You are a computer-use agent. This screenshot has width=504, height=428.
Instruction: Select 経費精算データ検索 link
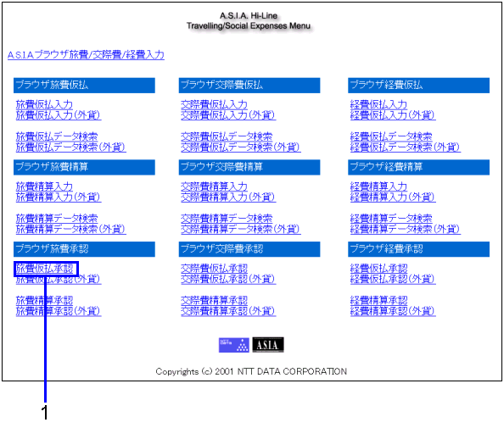tap(391, 219)
